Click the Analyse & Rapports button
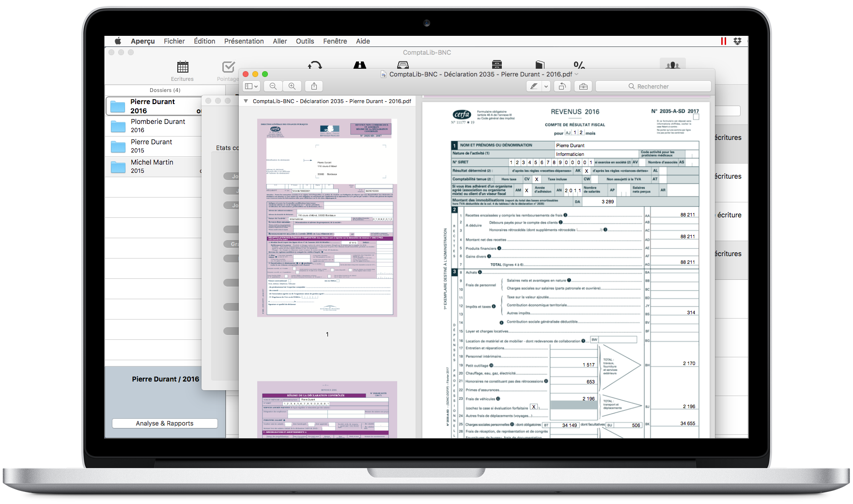The image size is (853, 504). [165, 423]
